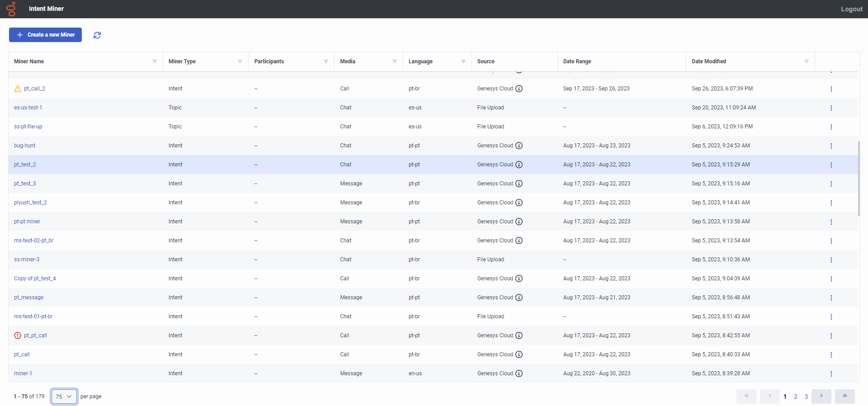
Task: Open the bug-hunt miner
Action: (x=25, y=146)
